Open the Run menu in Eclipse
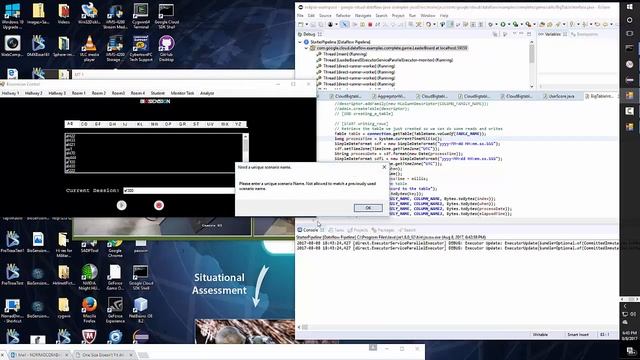 pos(412,16)
